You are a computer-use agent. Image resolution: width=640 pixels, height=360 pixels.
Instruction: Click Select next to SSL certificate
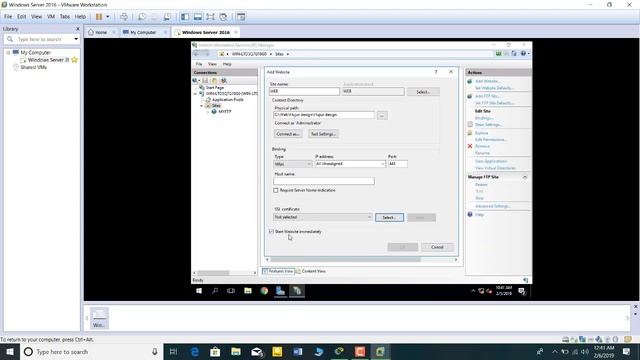pos(389,218)
